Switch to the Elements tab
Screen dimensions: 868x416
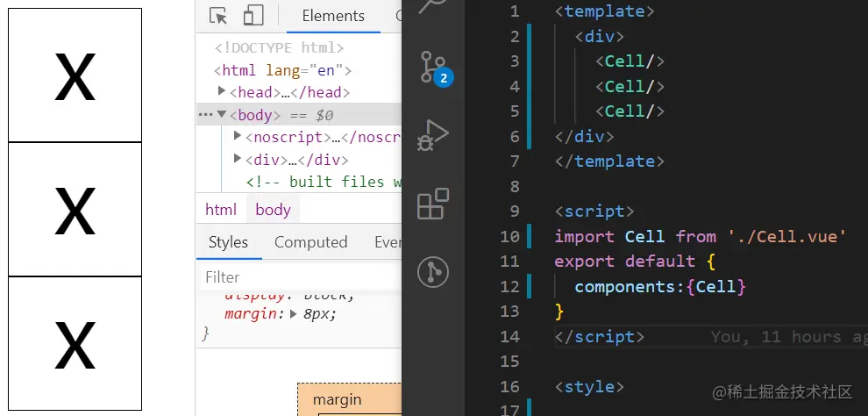[x=333, y=16]
